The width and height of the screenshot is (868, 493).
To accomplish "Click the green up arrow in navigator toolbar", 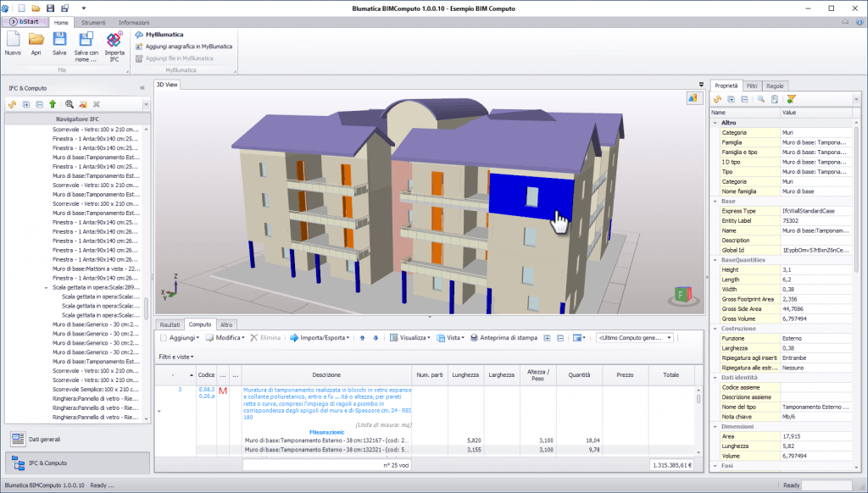I will click(53, 104).
